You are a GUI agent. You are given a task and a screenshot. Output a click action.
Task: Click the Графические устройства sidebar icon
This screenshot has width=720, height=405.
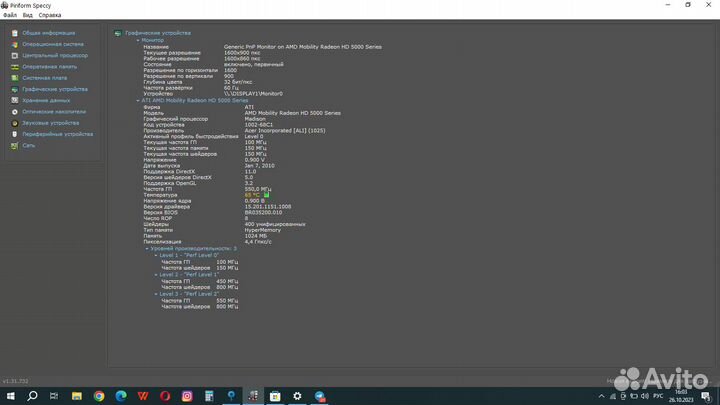click(15, 90)
